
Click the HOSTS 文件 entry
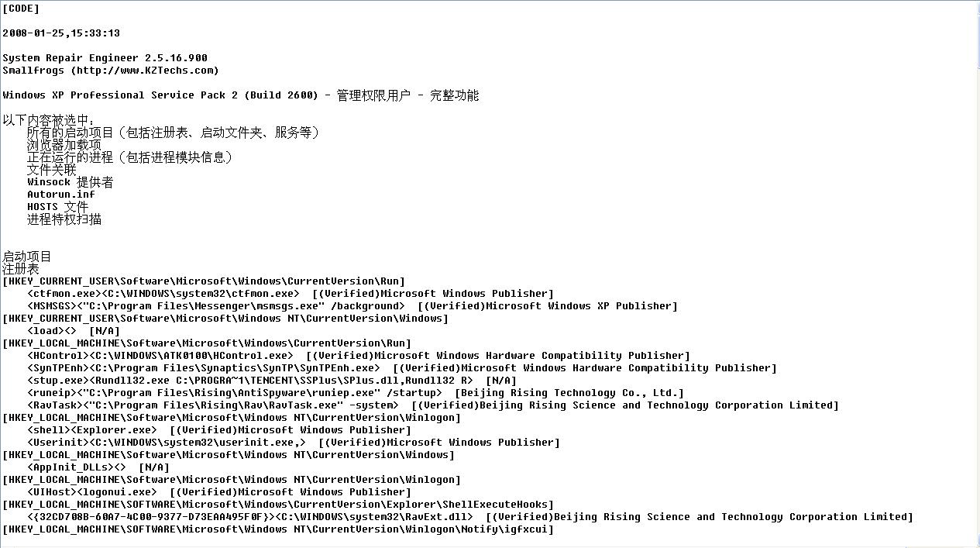point(58,207)
